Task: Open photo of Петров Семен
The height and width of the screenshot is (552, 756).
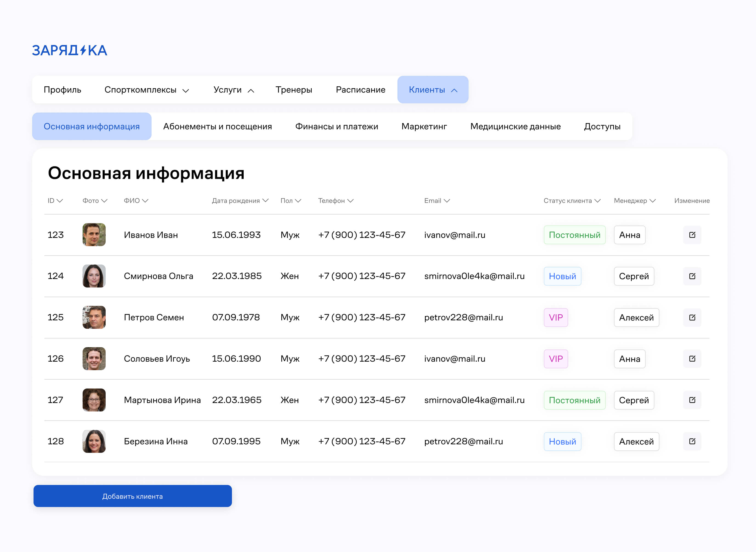Action: (94, 317)
